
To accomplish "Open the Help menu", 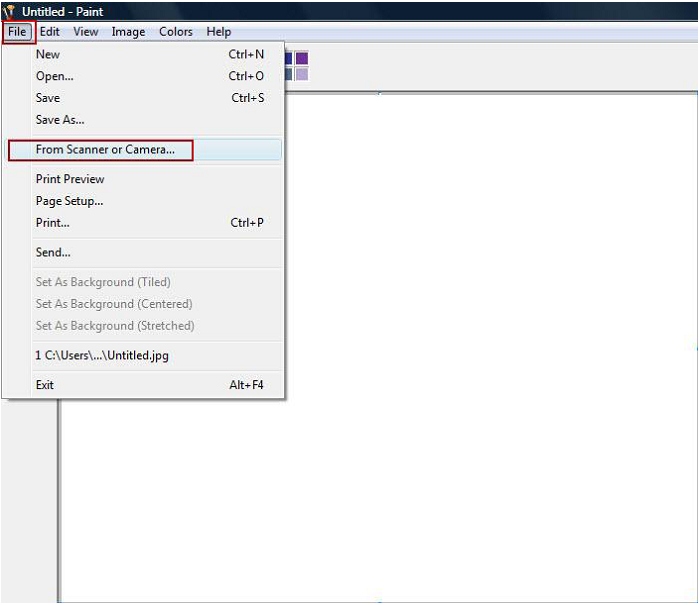I will [x=219, y=32].
